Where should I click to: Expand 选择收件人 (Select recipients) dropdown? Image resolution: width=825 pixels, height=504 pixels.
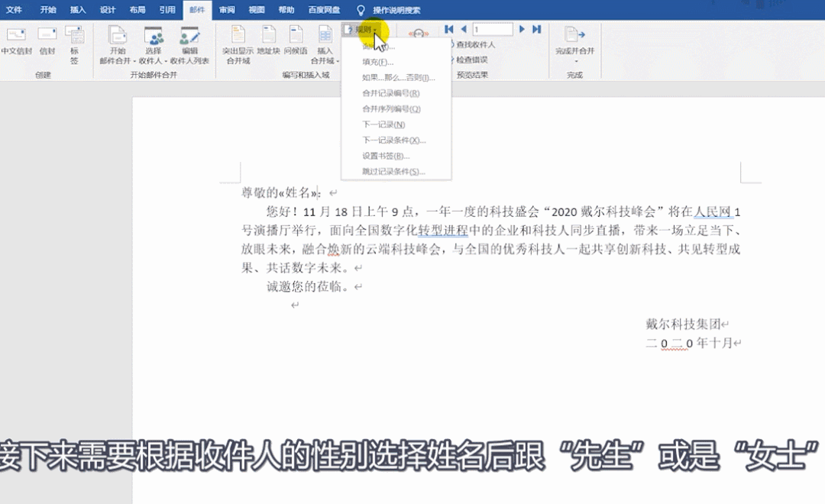tap(153, 44)
